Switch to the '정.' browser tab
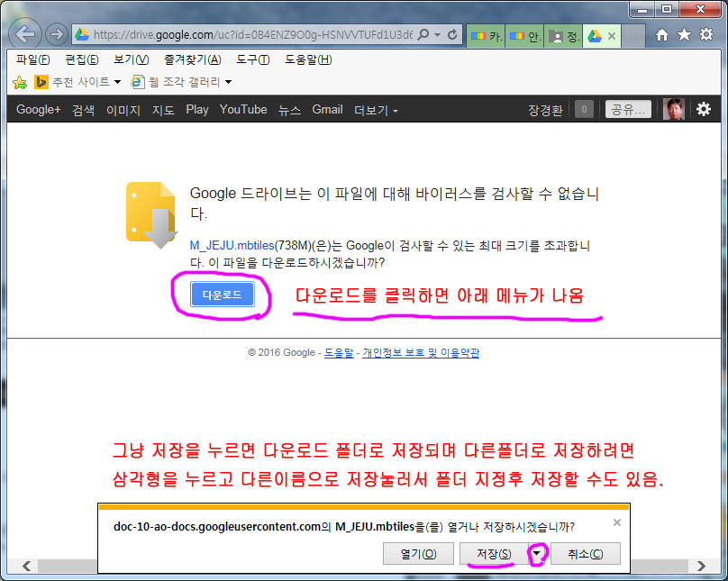The width and height of the screenshot is (728, 581). (563, 36)
